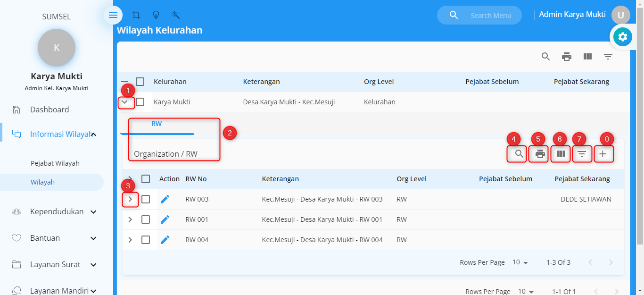Screen dimensions: 644x295
Task: Check the RW 004 row checkbox
Action: click(x=146, y=240)
